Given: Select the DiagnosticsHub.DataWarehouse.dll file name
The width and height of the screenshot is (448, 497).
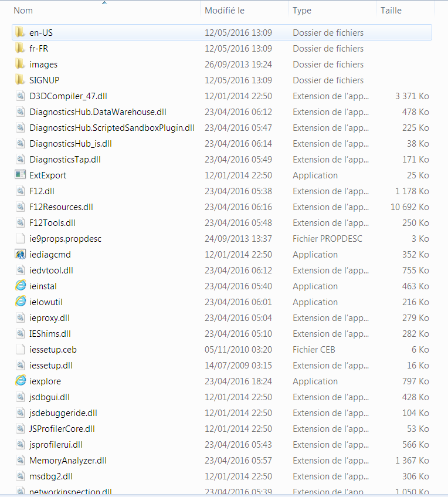Looking at the screenshot, I should [97, 112].
